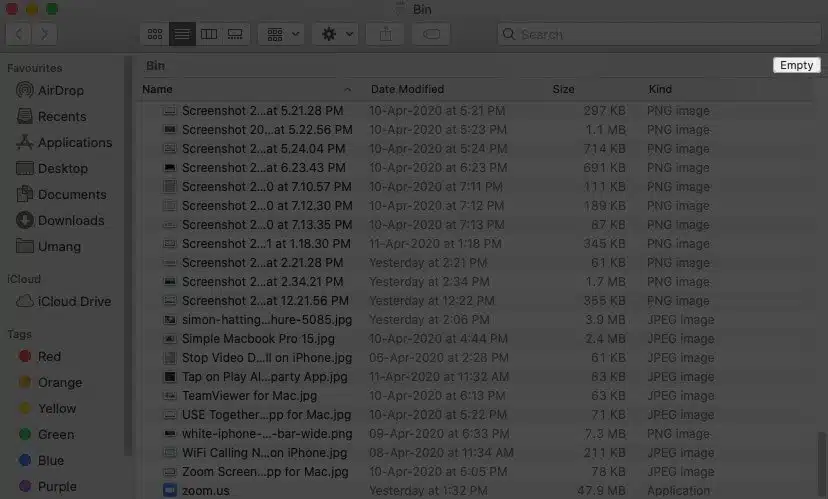The width and height of the screenshot is (828, 499).
Task: Open iCloud Drive in the sidebar
Action: (63, 302)
